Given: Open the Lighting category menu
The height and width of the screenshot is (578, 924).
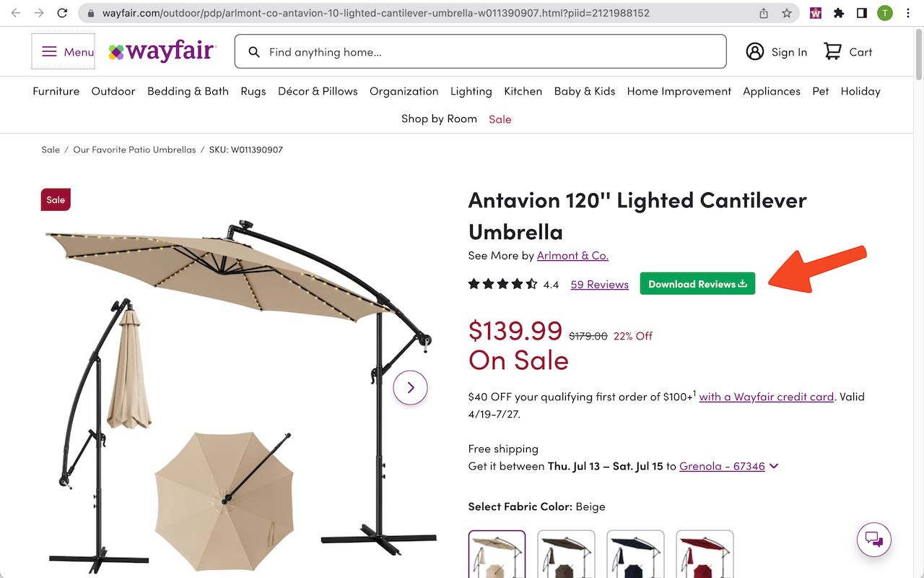Looking at the screenshot, I should tap(471, 91).
